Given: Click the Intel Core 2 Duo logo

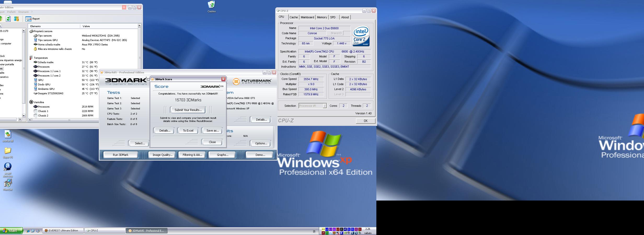Looking at the screenshot, I should click(361, 36).
